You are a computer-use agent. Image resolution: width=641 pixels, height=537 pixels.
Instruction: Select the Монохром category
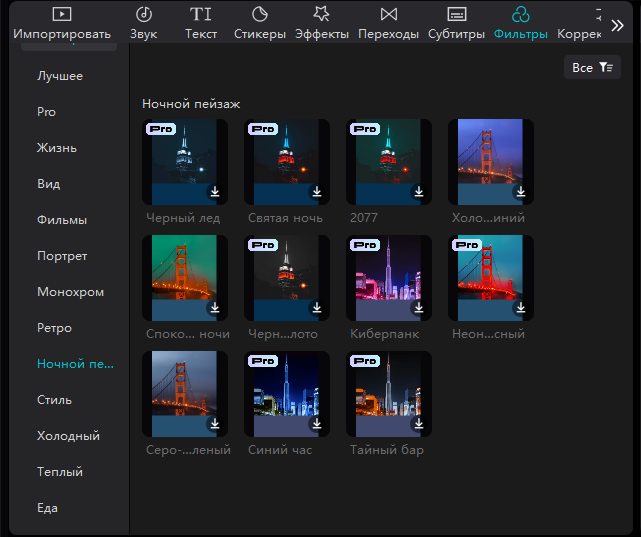[70, 292]
